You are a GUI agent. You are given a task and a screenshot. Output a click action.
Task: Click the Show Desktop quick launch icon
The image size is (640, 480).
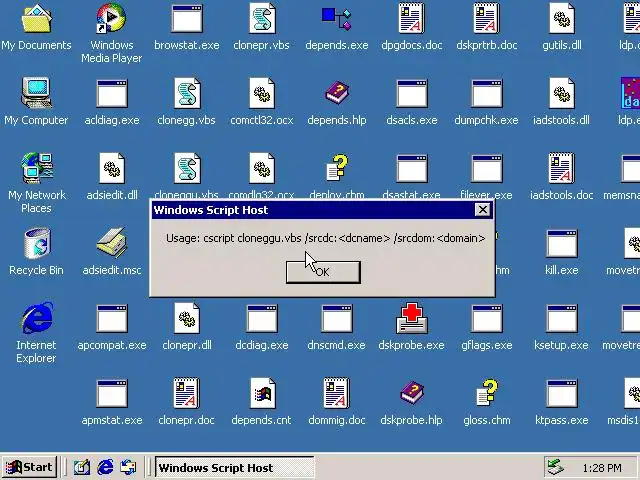(82, 467)
